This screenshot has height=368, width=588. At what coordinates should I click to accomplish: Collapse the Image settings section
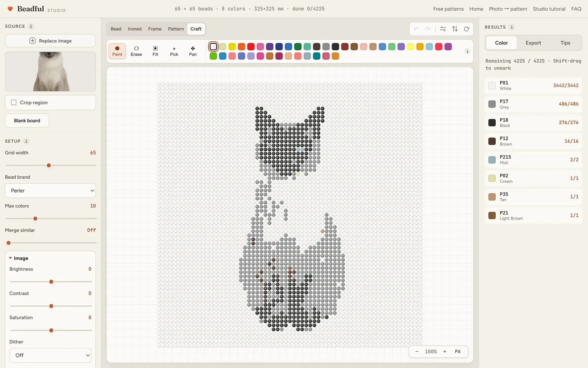click(x=19, y=258)
